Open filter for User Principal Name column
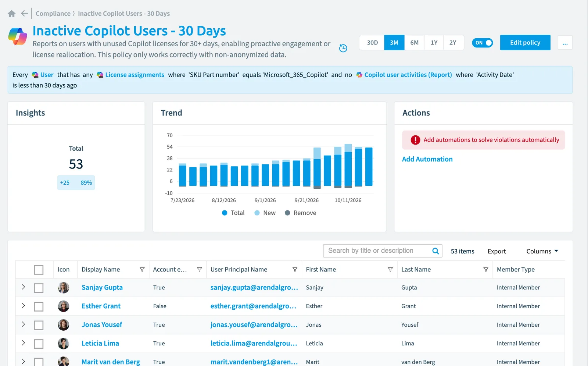Screen dimensions: 588x366 (x=295, y=270)
